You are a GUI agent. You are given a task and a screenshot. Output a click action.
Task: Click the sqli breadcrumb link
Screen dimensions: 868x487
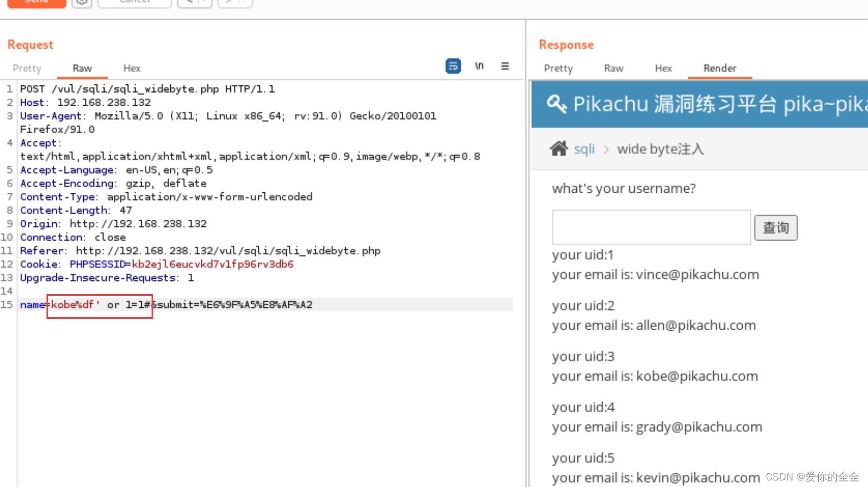pos(584,149)
